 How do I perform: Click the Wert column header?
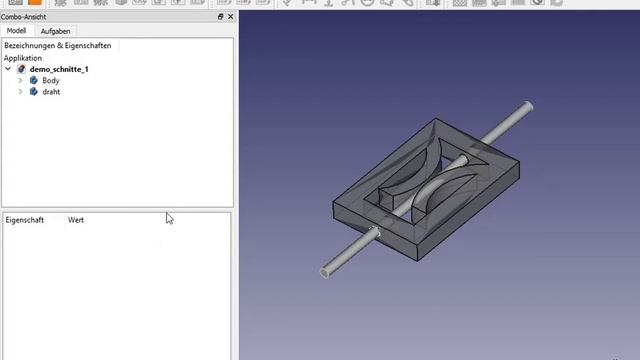[x=76, y=220]
